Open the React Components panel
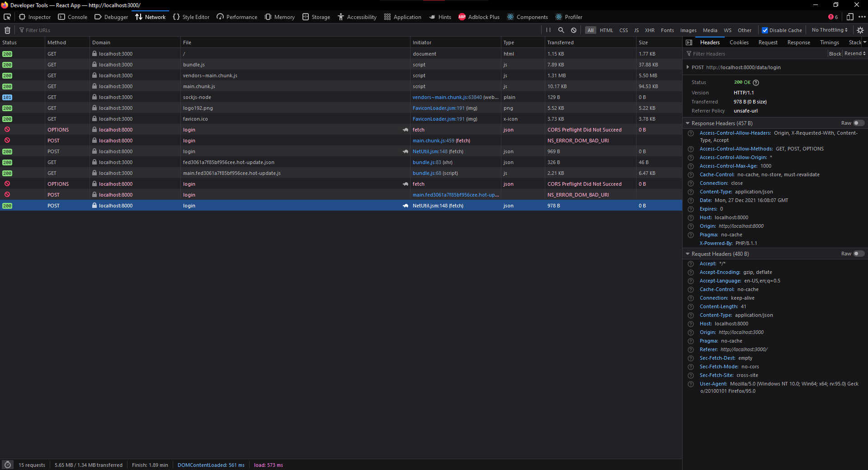This screenshot has width=868, height=470. pyautogui.click(x=527, y=17)
